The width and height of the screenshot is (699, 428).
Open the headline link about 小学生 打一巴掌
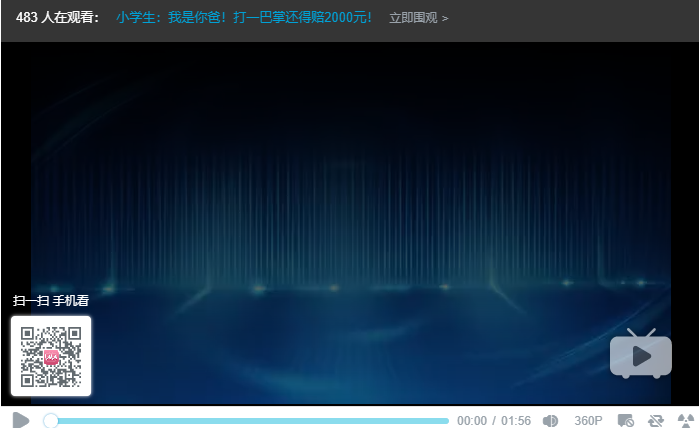pyautogui.click(x=244, y=17)
